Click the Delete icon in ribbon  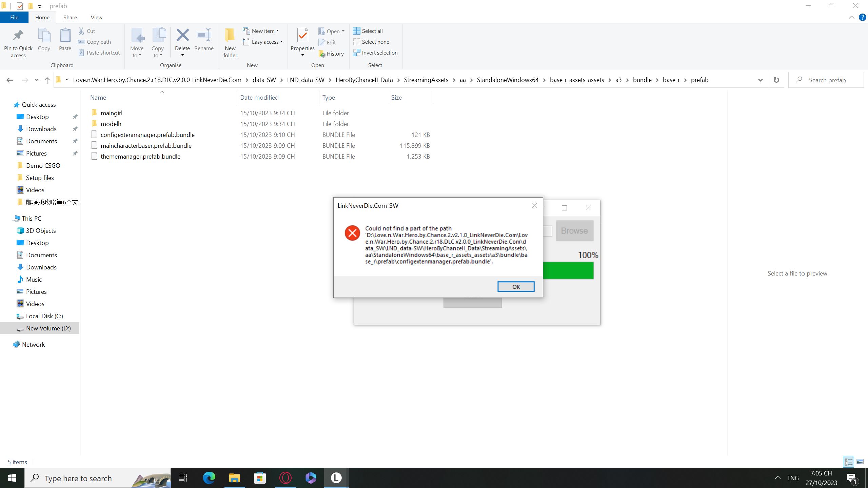(182, 35)
